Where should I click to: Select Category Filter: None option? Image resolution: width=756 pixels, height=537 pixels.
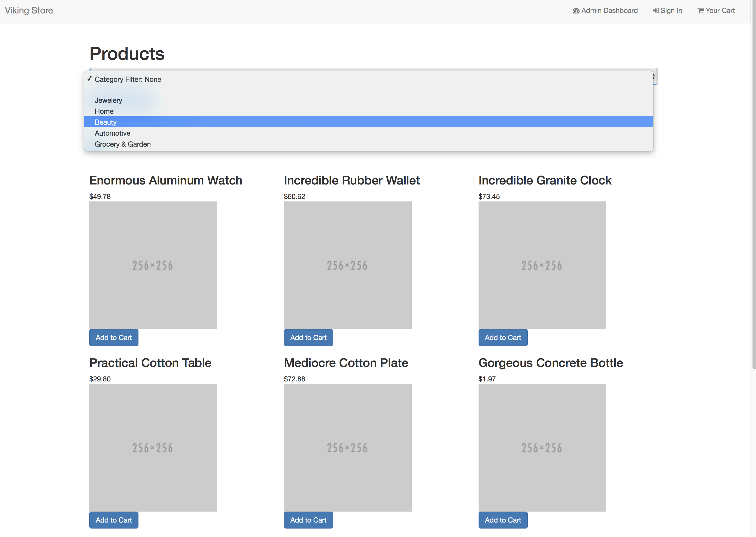(x=128, y=79)
